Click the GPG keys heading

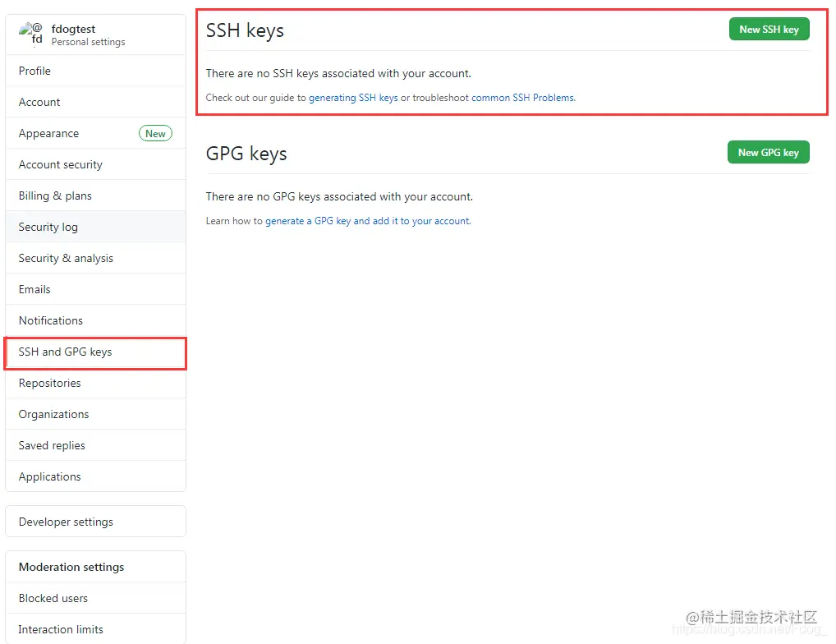pos(246,154)
